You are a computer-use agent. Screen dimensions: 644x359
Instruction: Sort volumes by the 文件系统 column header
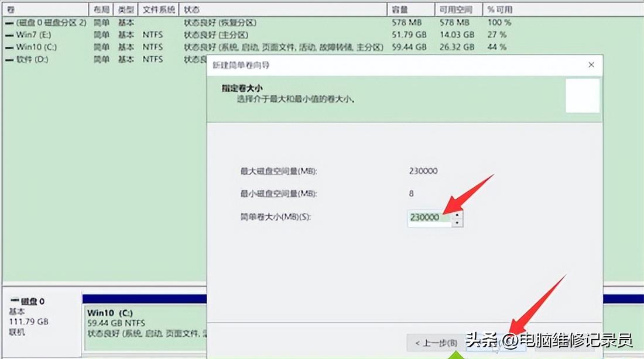coord(158,9)
